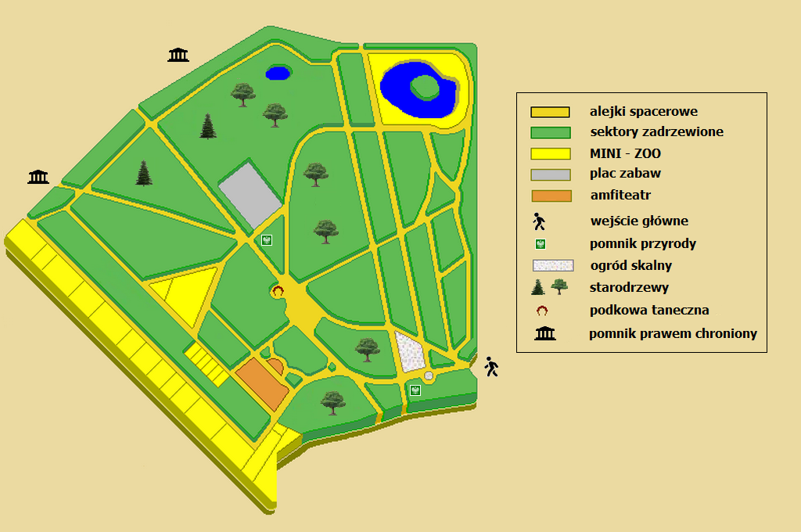
Task: Select the walking figure beside the park entrance
Action: 491,366
